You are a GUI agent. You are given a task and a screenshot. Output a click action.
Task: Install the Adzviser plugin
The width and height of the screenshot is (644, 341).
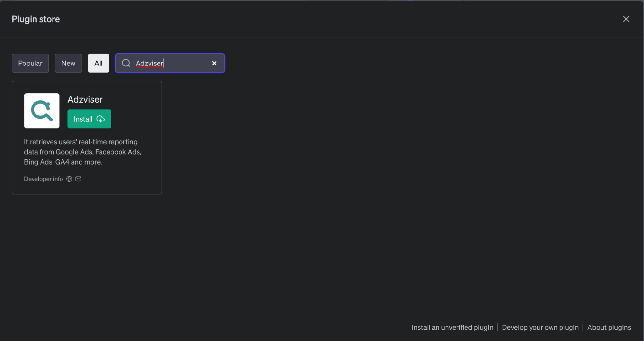(x=89, y=119)
